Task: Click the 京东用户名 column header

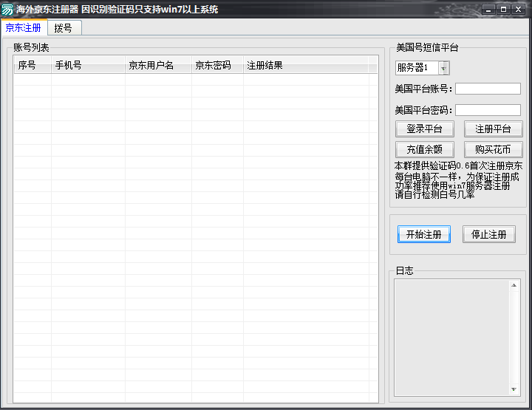Action: coord(158,65)
